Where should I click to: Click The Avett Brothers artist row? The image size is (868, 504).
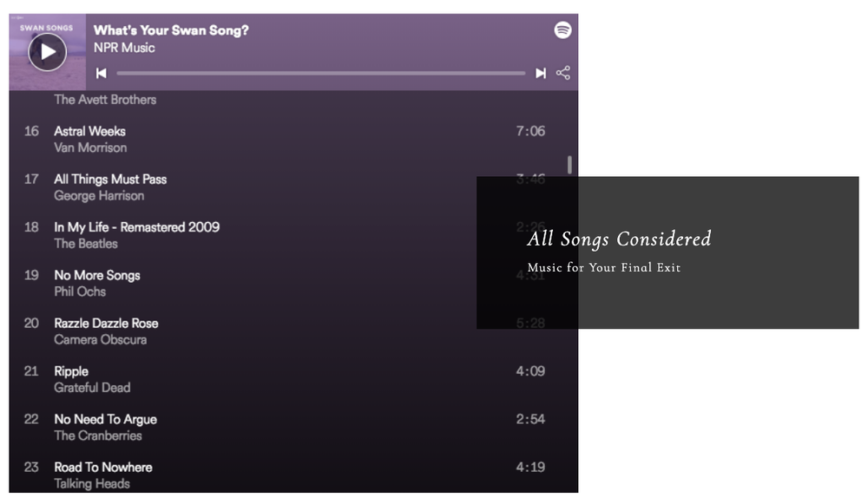105,100
